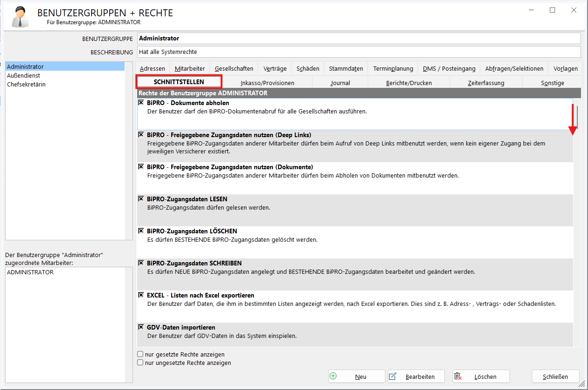The height and width of the screenshot is (390, 588).
Task: Click the green plus icon for Neu
Action: [x=333, y=377]
